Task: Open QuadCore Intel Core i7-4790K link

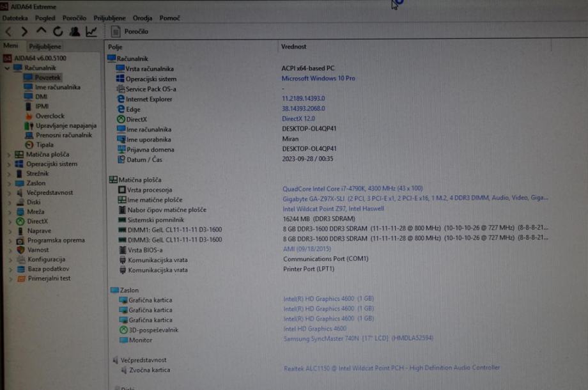Action: point(353,188)
